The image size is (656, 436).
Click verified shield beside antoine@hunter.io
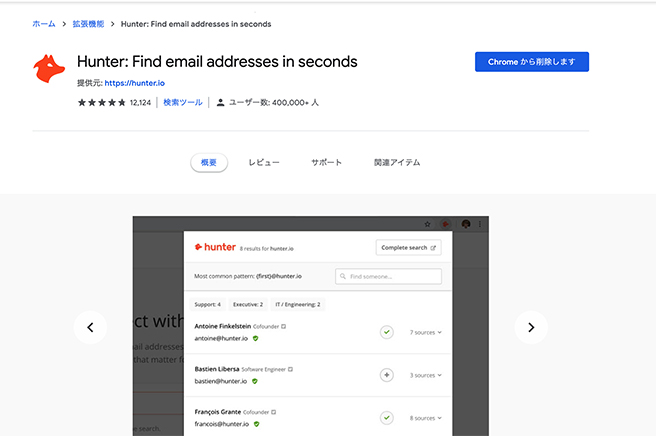(x=255, y=339)
